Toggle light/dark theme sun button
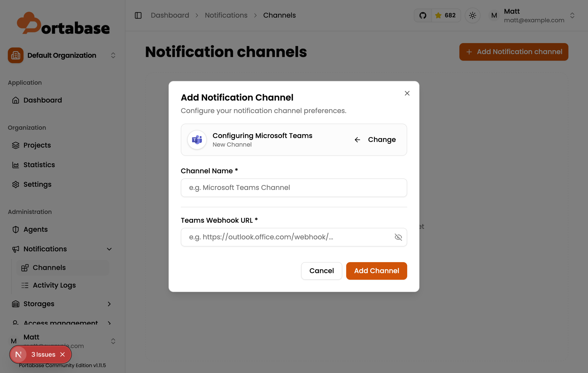The width and height of the screenshot is (588, 373). (472, 15)
